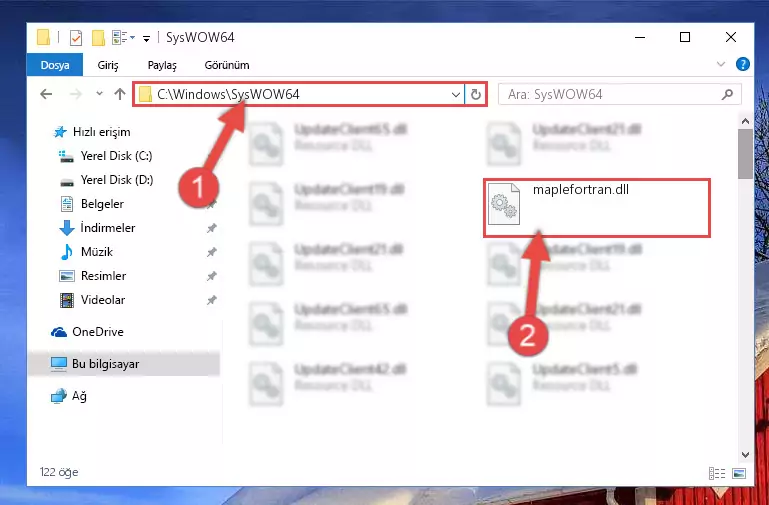Select Bu bilgisayar in the navigation pane
The image size is (769, 505).
[124, 364]
